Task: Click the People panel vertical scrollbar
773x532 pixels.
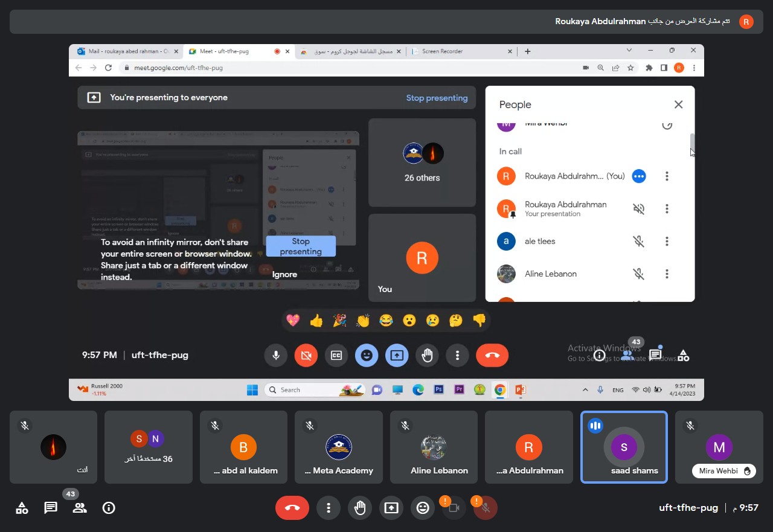Action: pyautogui.click(x=693, y=144)
